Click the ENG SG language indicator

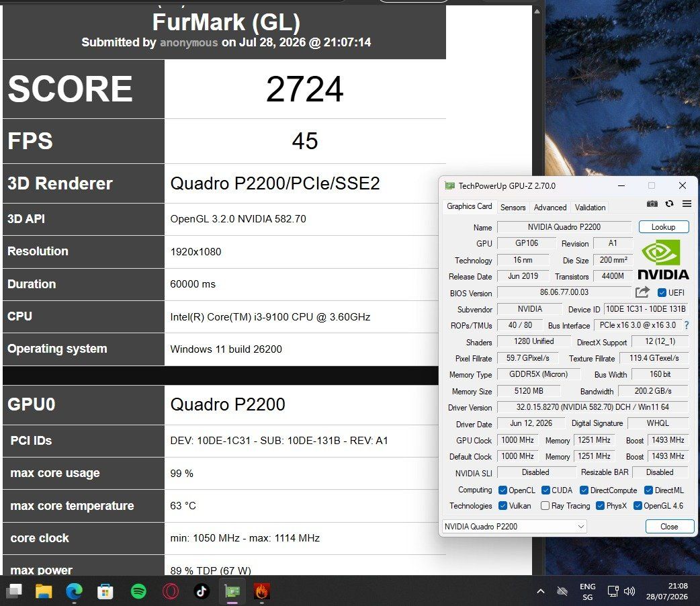[588, 591]
